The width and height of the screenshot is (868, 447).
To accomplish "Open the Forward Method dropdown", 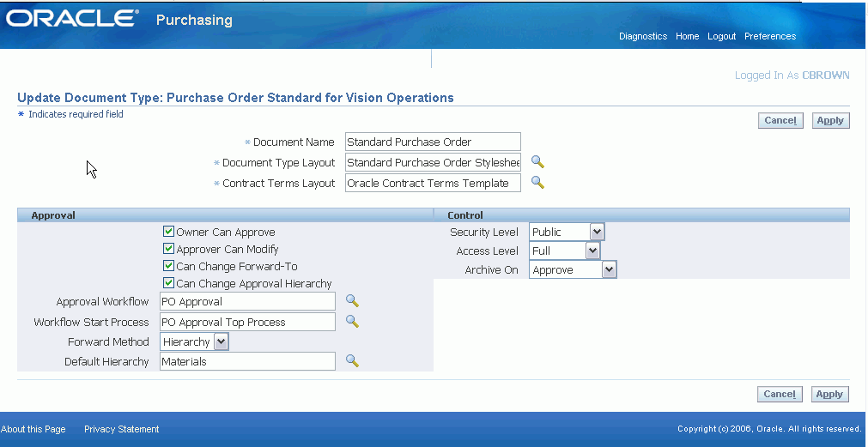I will 194,341.
